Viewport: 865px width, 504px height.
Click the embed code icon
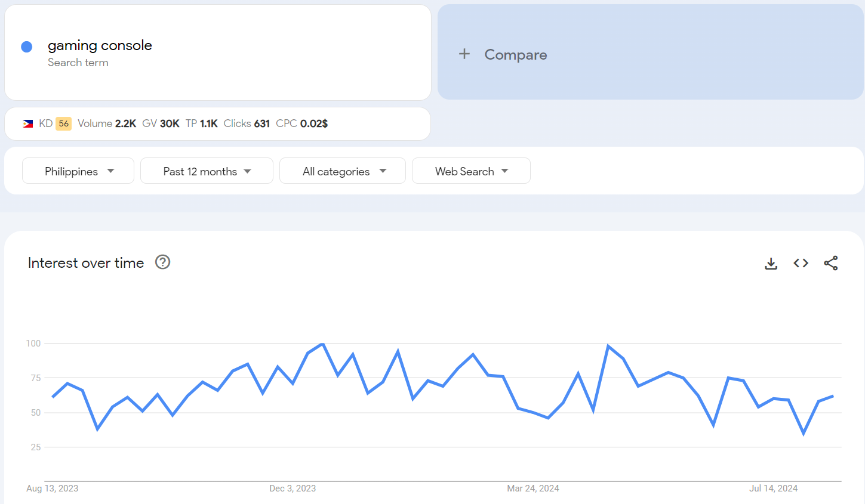(801, 263)
